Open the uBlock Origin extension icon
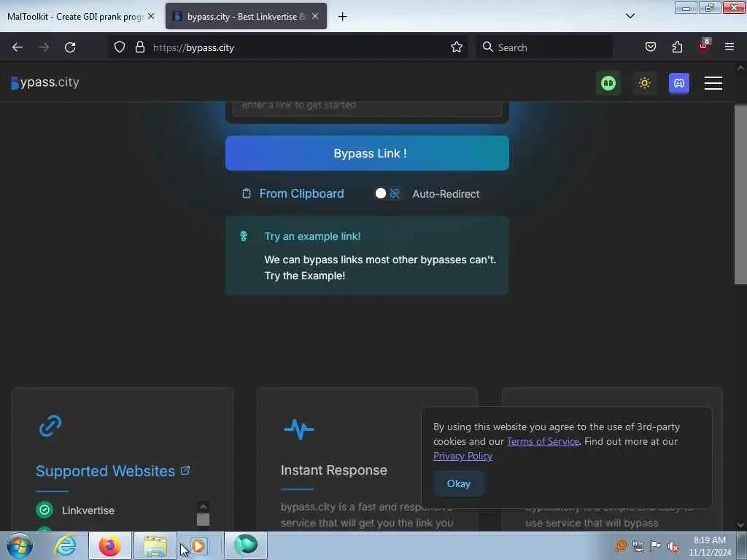 tap(704, 46)
